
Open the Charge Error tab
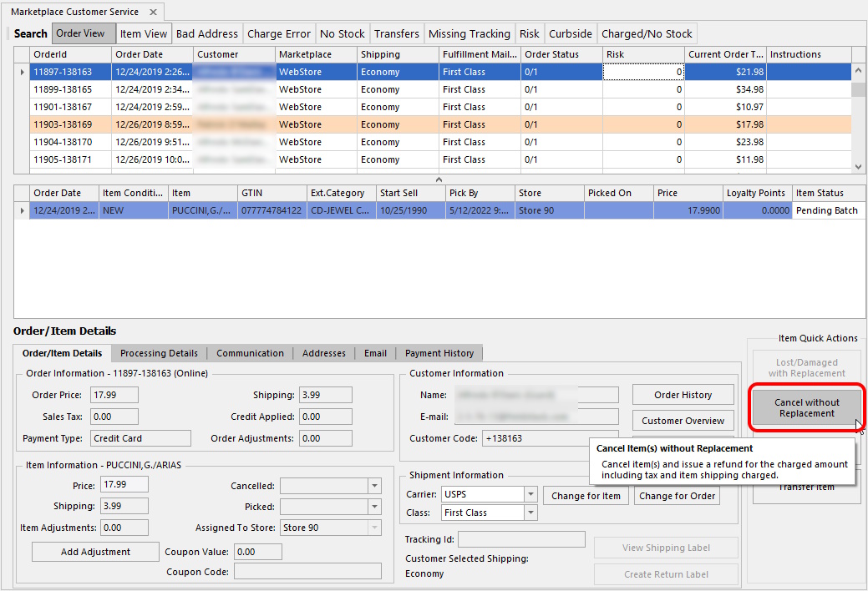(279, 33)
